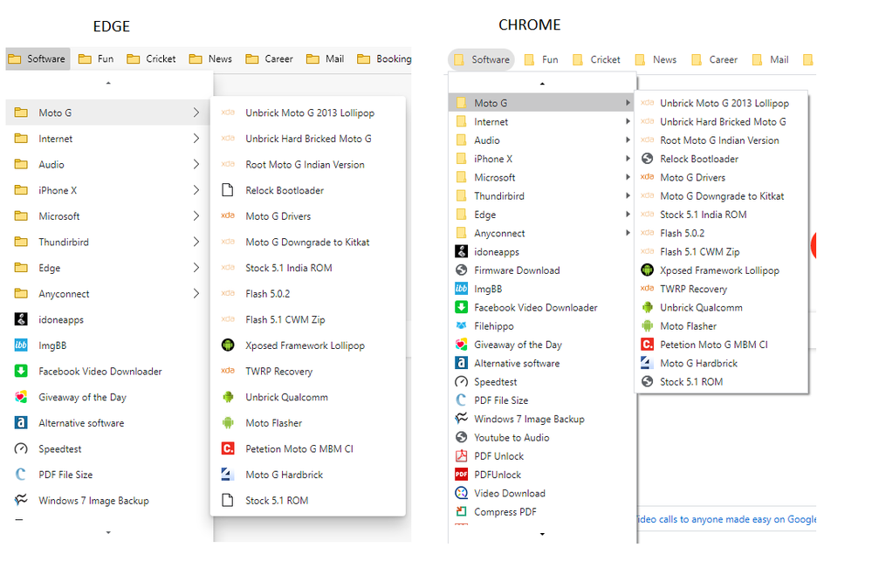Click Xposed Framework Lollipop icon in Edge submenu

[x=228, y=345]
